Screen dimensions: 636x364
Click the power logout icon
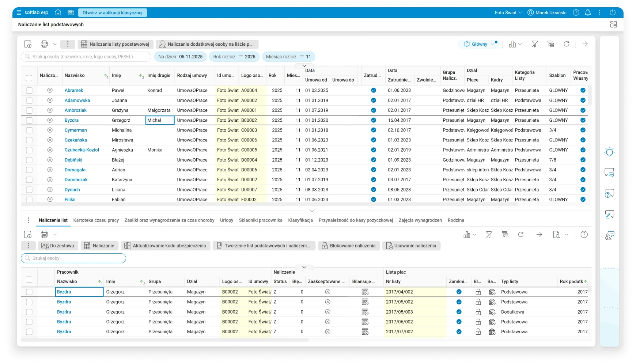tap(613, 12)
